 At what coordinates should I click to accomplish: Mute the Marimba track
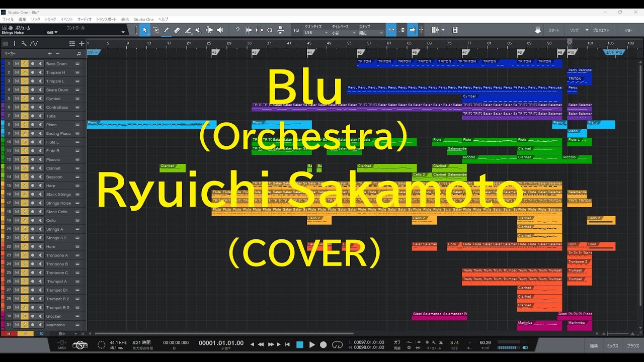click(17, 325)
